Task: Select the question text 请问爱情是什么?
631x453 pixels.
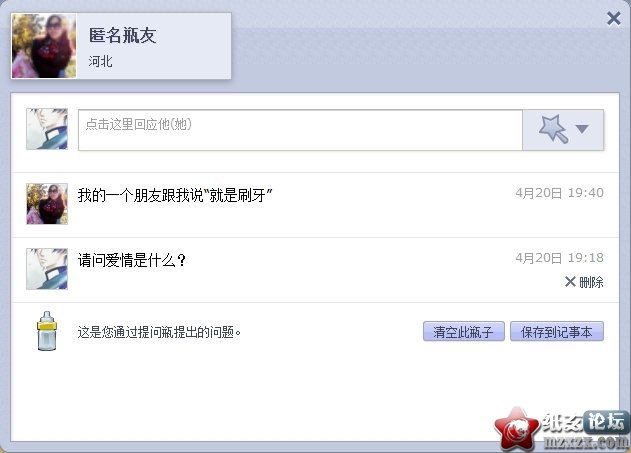Action: click(x=132, y=260)
